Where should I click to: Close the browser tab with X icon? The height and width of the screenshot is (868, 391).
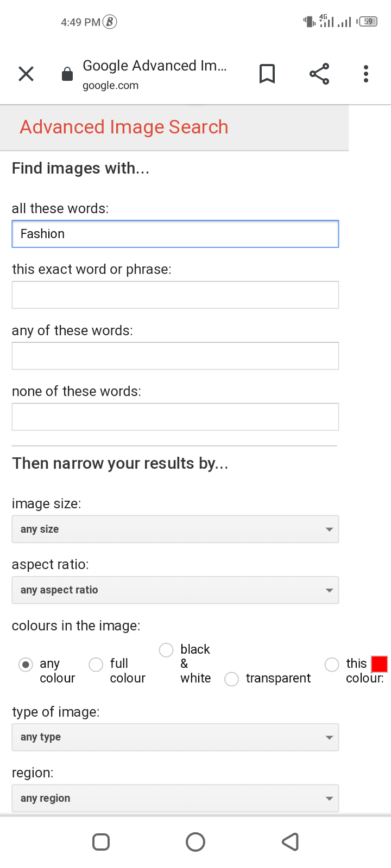pyautogui.click(x=26, y=74)
